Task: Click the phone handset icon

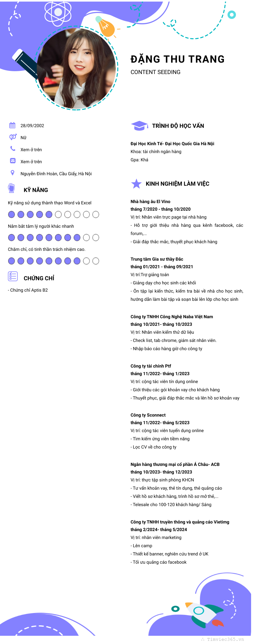Action: click(x=13, y=148)
